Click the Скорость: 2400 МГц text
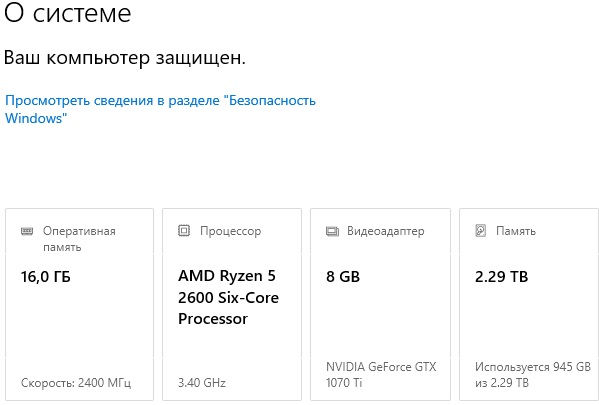This screenshot has width=599, height=405. 76,382
